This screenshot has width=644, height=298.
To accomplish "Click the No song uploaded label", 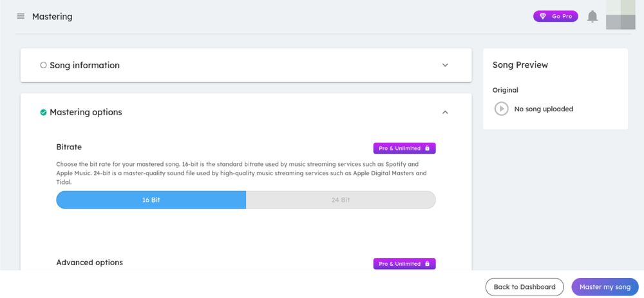I will coord(544,109).
